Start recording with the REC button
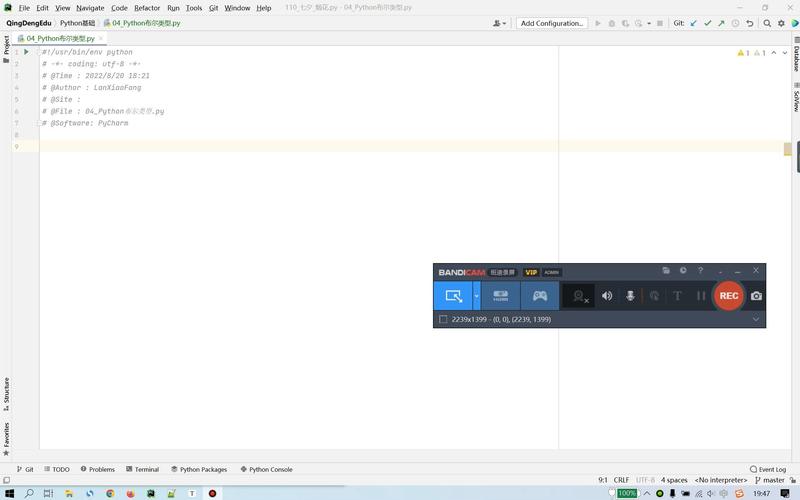800x500 pixels. click(729, 295)
